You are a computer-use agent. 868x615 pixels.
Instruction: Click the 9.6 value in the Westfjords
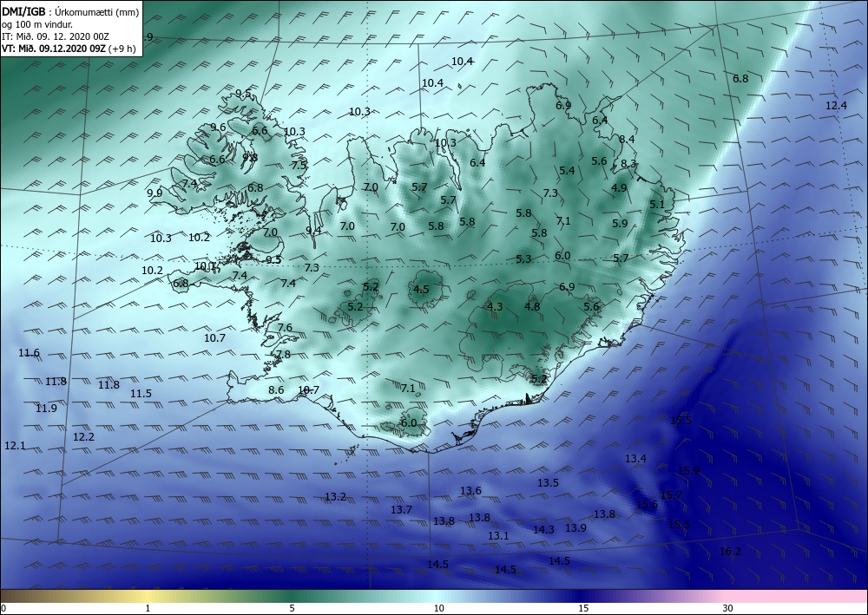click(218, 128)
